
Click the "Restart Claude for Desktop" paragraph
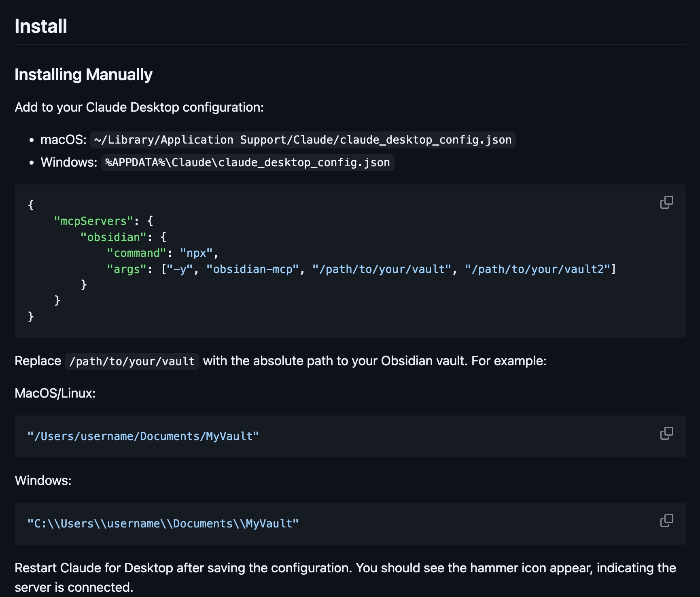[345, 578]
